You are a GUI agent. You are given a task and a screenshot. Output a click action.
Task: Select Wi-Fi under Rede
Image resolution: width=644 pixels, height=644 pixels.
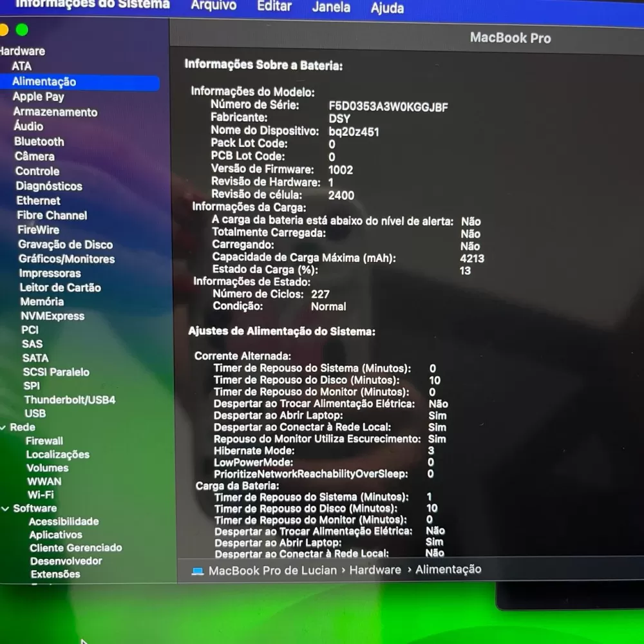coord(40,495)
